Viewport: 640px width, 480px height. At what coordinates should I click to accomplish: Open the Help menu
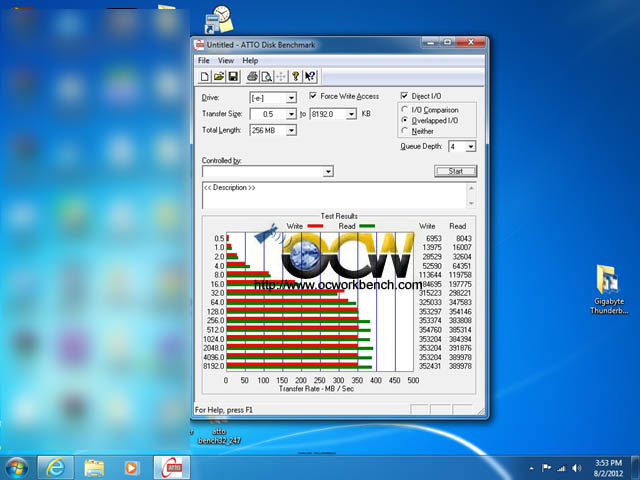250,61
